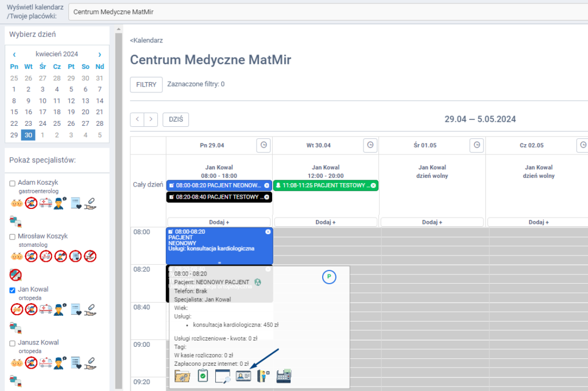
Task: Click the clipboard with green checkmark icon
Action: 203,376
